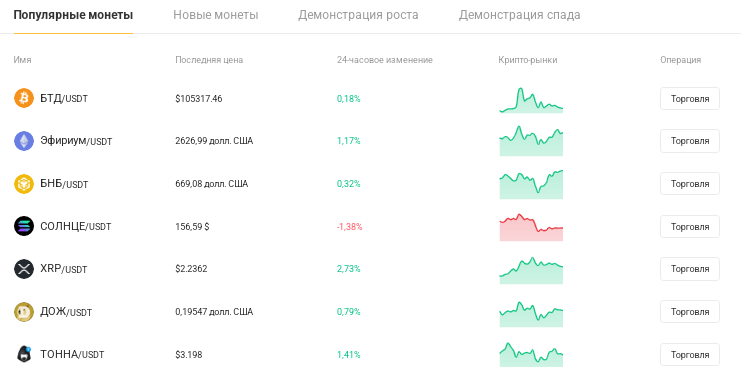Click Торговля button for Эфириум/USDT
The image size is (741, 367).
689,141
